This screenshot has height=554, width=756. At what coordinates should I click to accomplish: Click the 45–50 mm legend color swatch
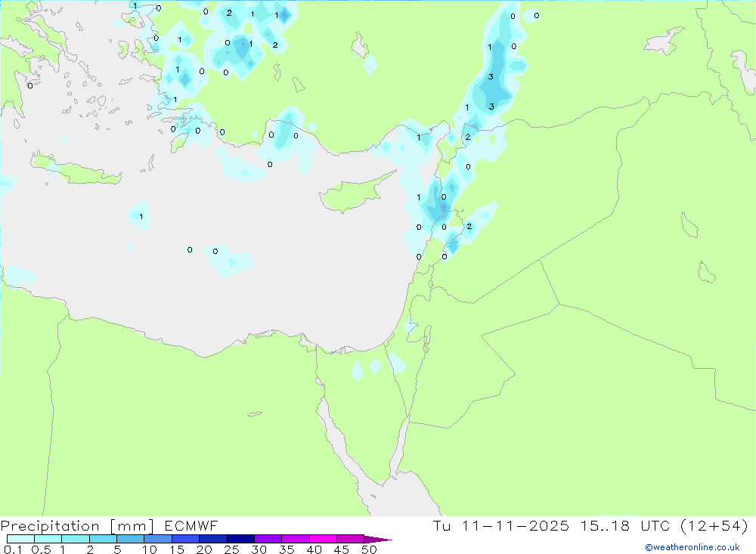[351, 539]
